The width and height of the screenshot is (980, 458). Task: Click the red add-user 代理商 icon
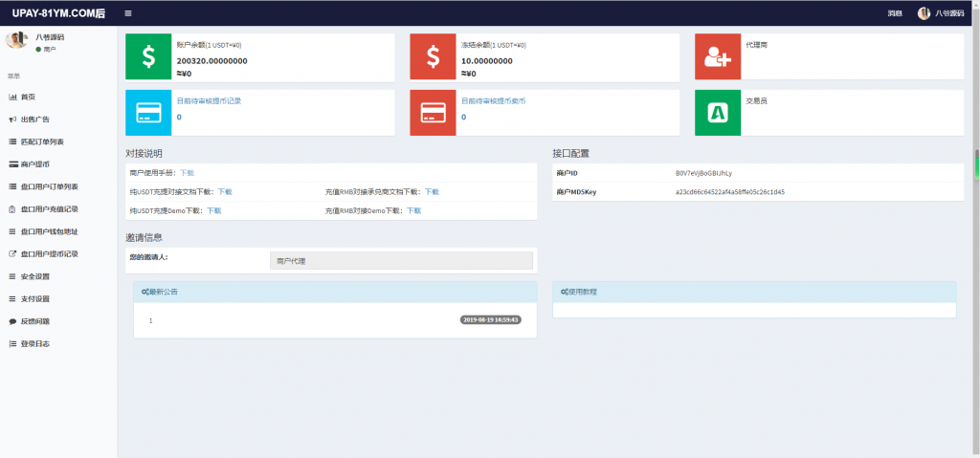pyautogui.click(x=718, y=57)
